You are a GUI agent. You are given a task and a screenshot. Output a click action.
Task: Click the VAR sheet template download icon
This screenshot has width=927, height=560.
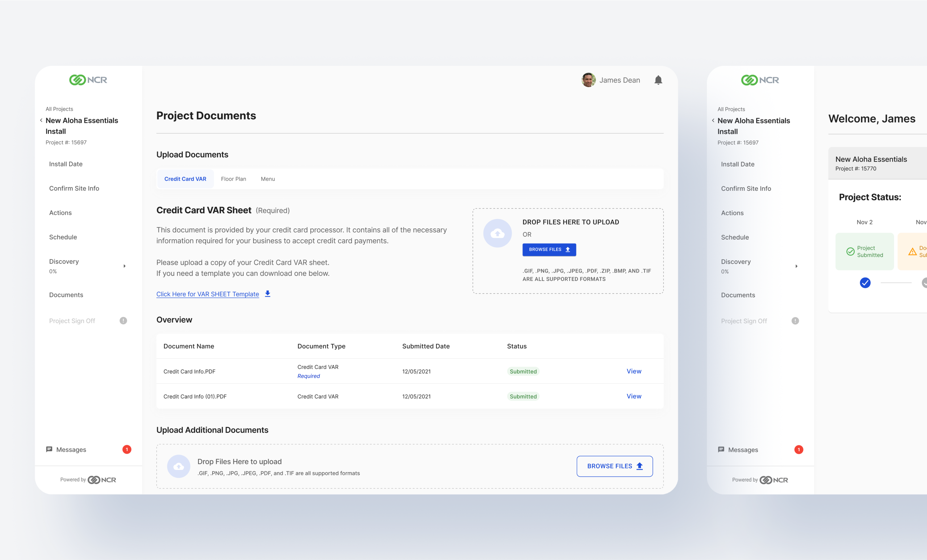[x=268, y=294]
